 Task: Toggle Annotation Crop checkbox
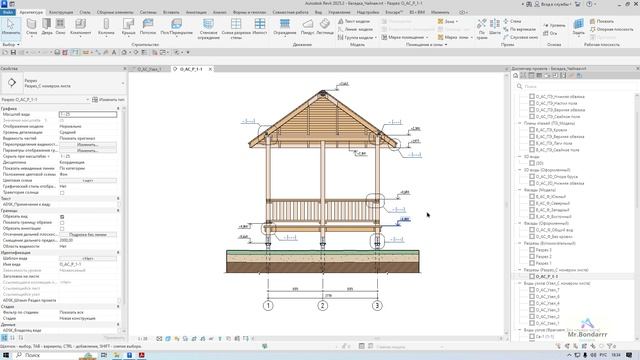(x=62, y=229)
